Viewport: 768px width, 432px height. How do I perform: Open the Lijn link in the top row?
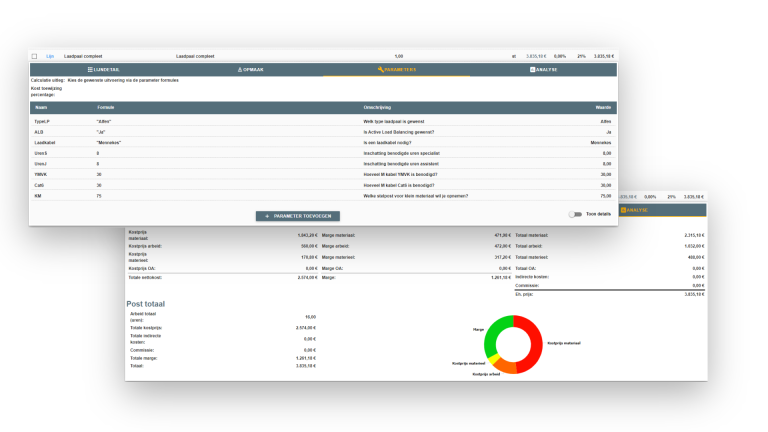50,56
